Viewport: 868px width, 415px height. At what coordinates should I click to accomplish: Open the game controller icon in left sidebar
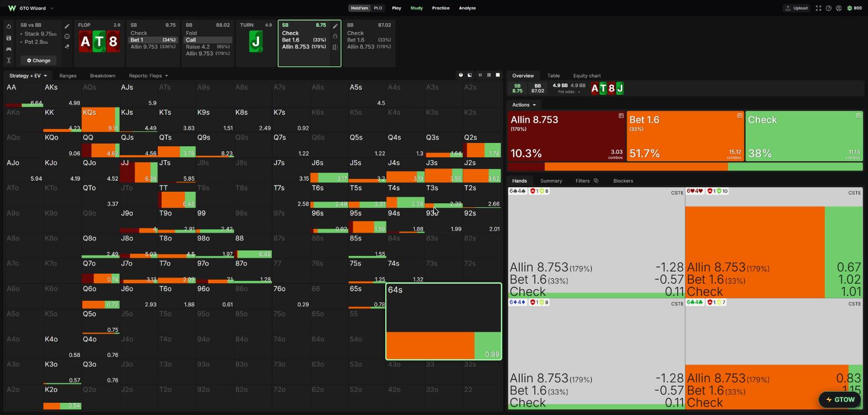click(9, 49)
